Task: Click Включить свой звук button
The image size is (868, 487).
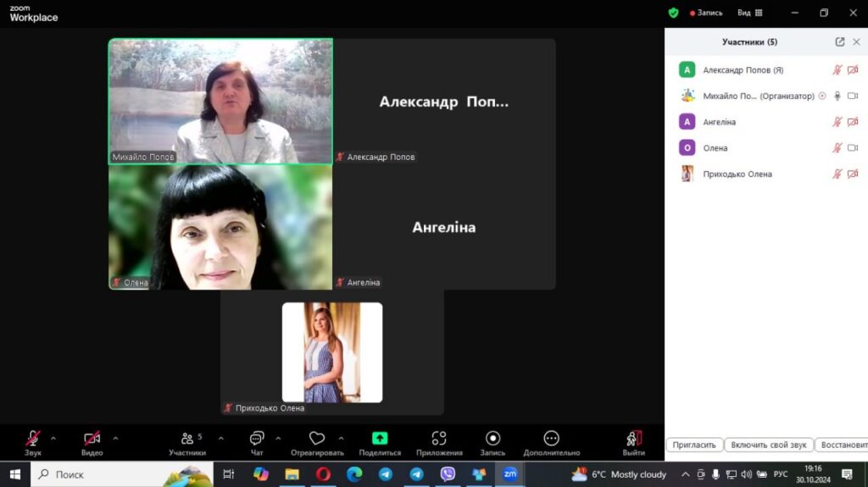Action: 768,445
